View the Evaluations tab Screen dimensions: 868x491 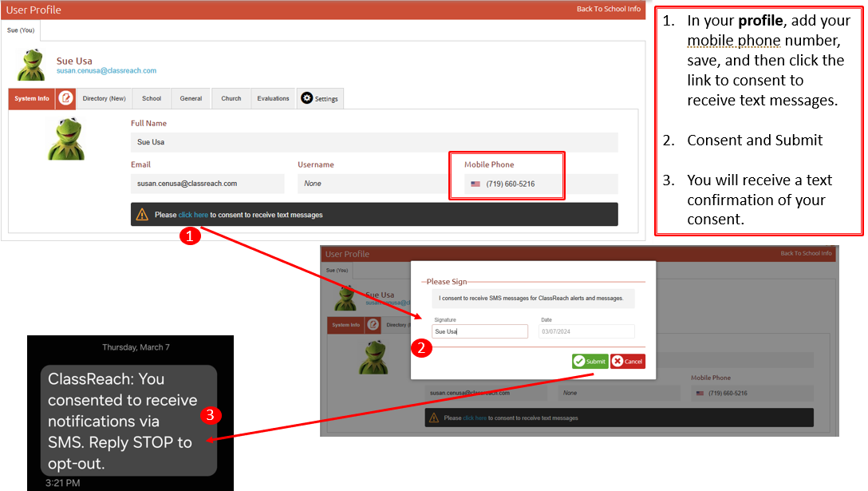(273, 98)
